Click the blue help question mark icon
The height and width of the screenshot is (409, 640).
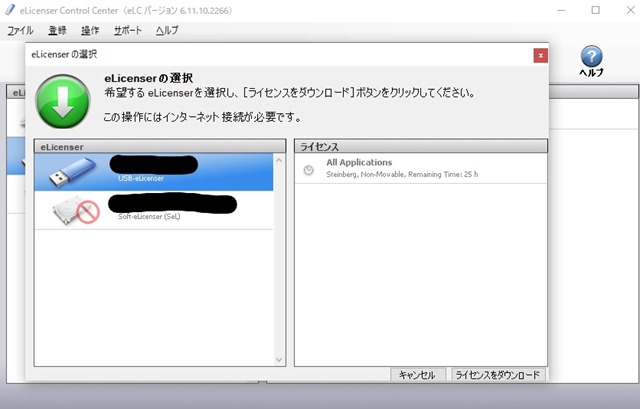592,56
